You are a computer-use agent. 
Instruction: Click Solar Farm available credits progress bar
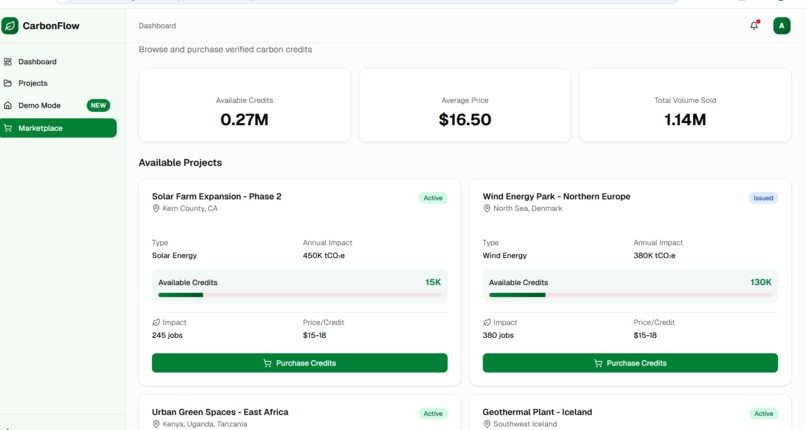[300, 295]
